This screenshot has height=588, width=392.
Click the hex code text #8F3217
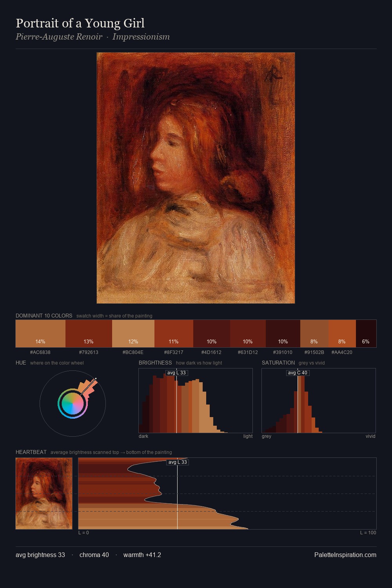[174, 352]
